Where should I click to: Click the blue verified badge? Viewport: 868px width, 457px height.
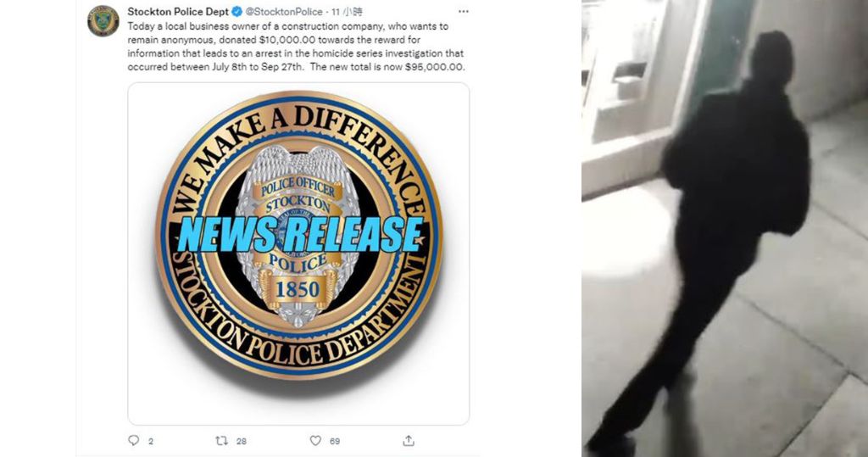coord(236,12)
